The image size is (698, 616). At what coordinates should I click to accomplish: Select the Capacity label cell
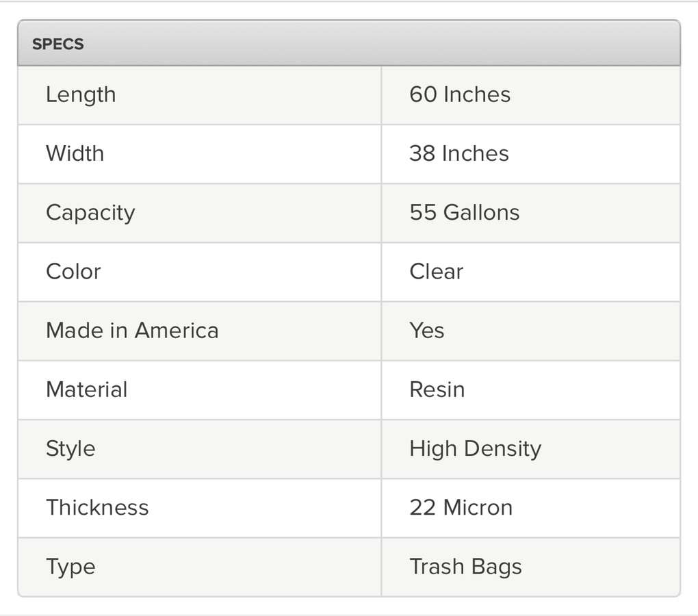point(90,212)
